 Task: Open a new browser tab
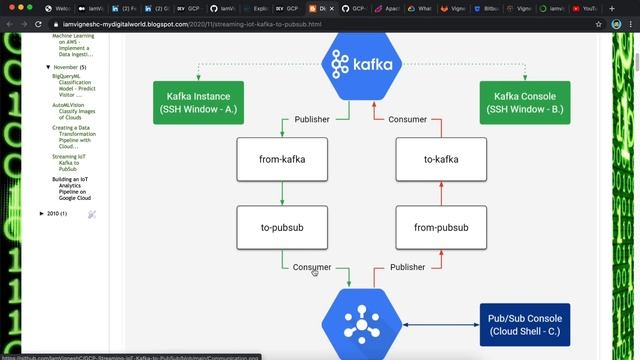(x=611, y=8)
